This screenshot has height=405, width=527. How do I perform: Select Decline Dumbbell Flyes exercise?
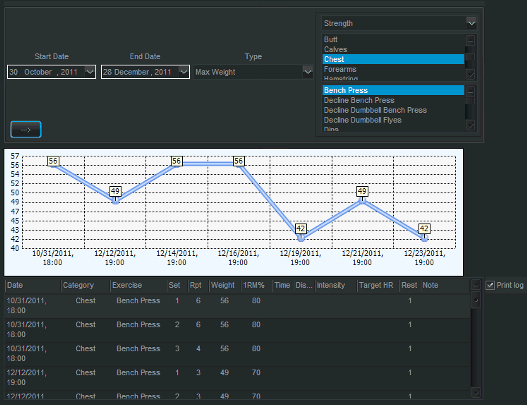(393, 120)
